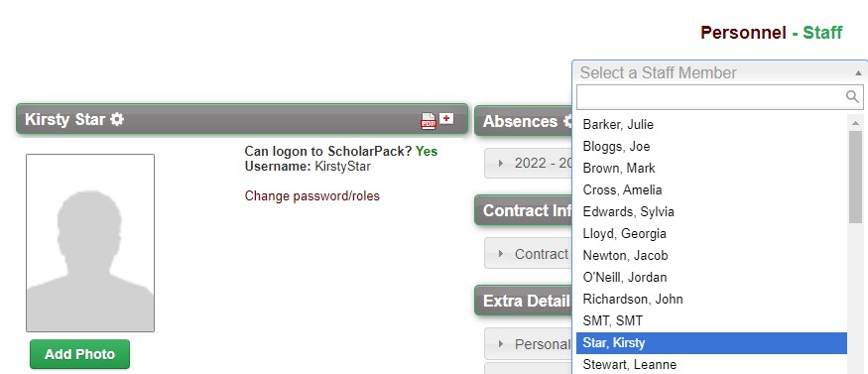The image size is (868, 374).
Task: Expand the Personal details row
Action: (x=528, y=344)
